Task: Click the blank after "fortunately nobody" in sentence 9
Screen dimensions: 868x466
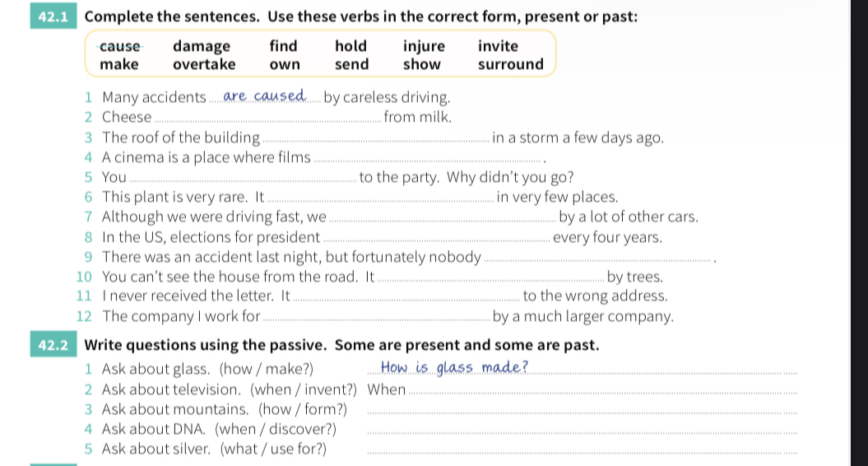Action: coord(597,258)
